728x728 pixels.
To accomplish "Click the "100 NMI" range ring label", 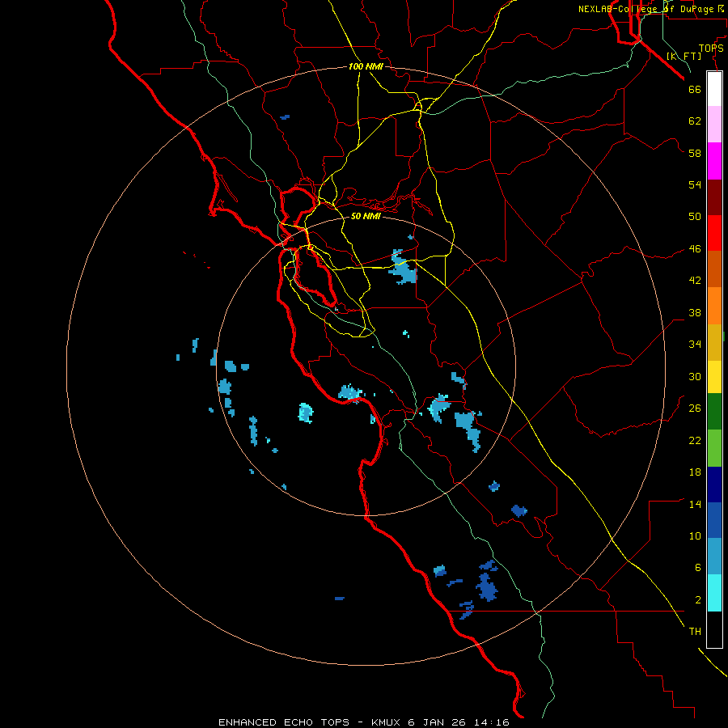I will point(366,66).
